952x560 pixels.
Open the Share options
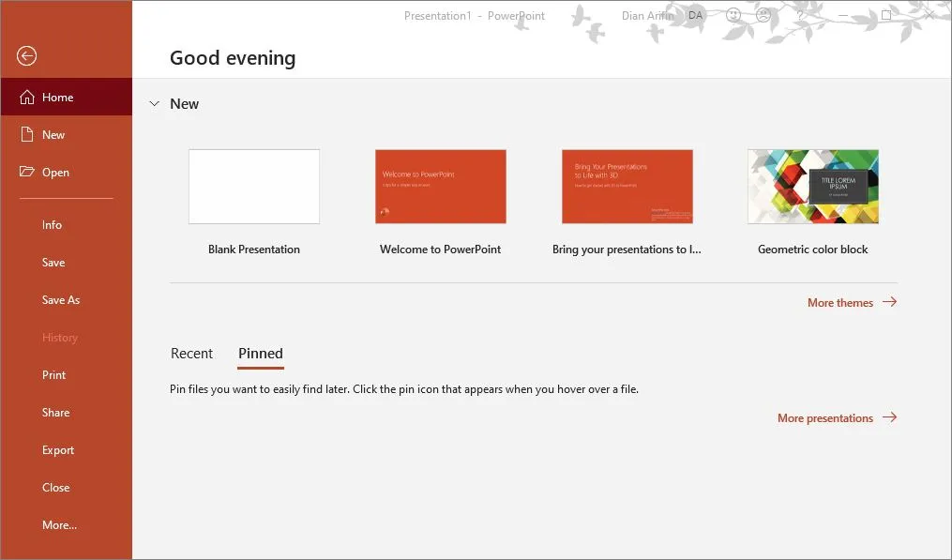tap(55, 412)
